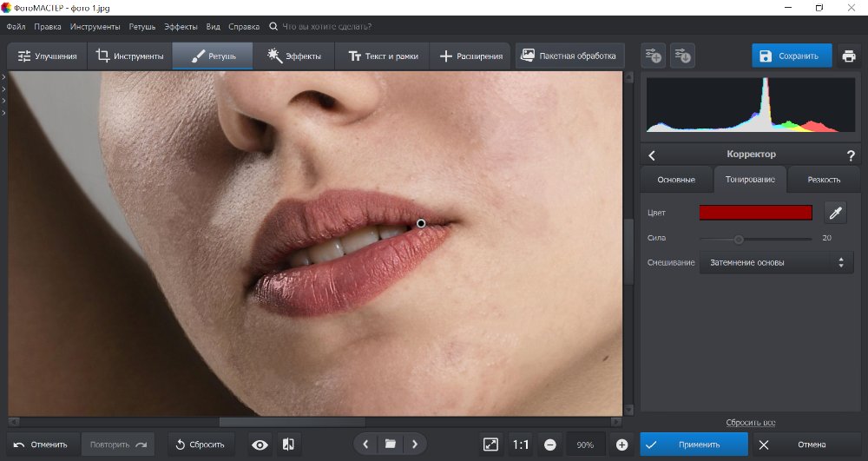
Task: Click the add preset sliders icon
Action: 654,56
